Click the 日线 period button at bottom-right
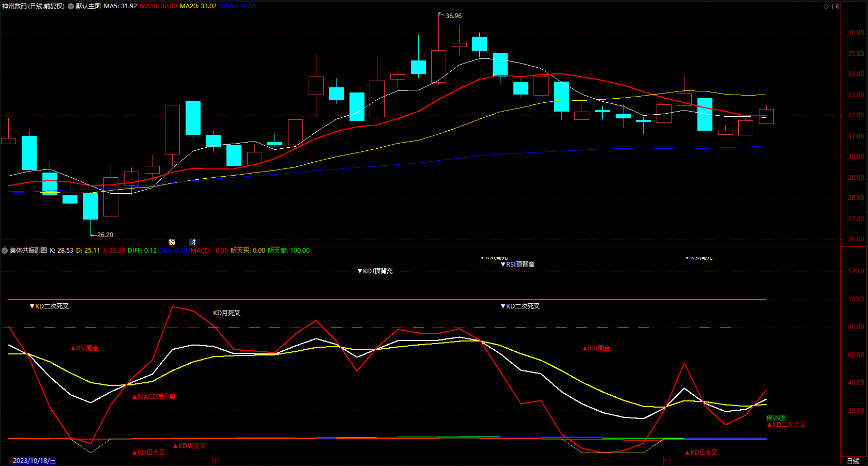 [x=853, y=461]
